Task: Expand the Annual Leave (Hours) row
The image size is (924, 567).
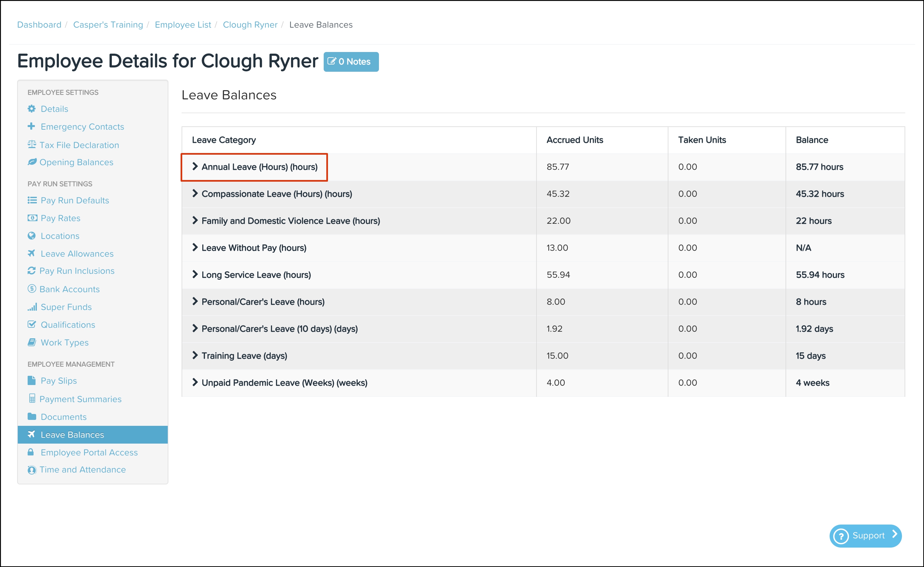Action: 195,167
